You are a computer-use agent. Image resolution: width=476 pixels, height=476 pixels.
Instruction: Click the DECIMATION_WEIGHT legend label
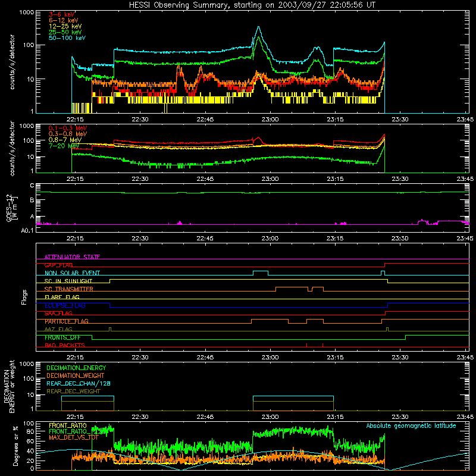[x=76, y=375]
